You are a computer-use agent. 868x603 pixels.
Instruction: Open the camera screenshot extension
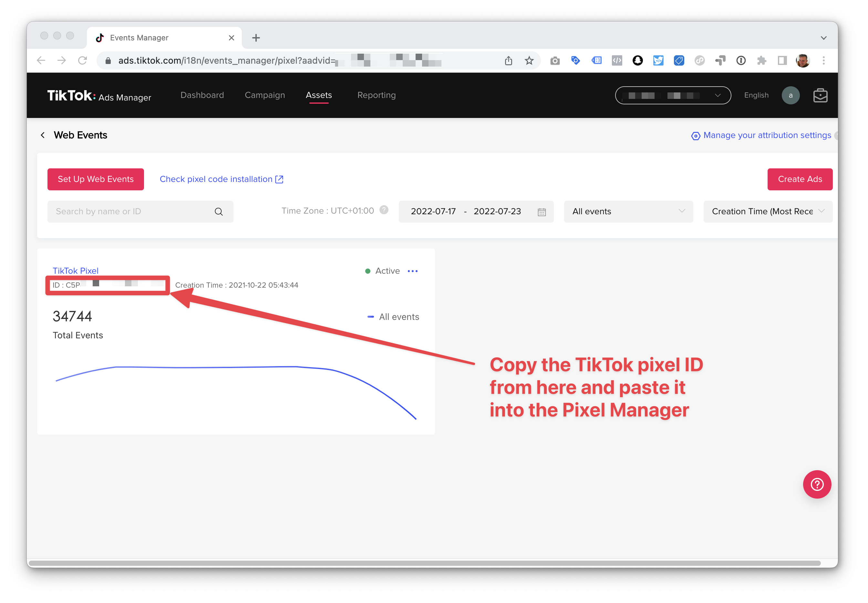pos(555,60)
